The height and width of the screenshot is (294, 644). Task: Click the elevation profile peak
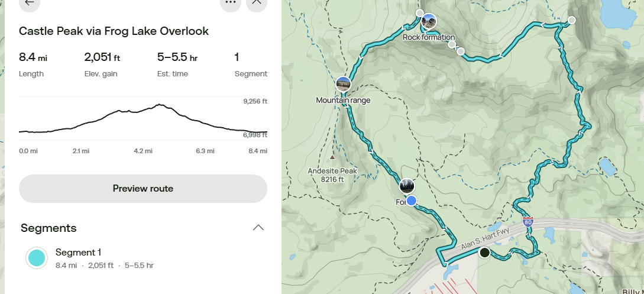pos(159,105)
